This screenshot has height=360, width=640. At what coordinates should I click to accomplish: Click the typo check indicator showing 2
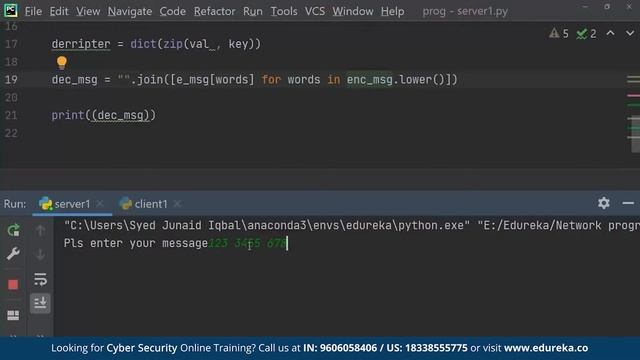586,33
